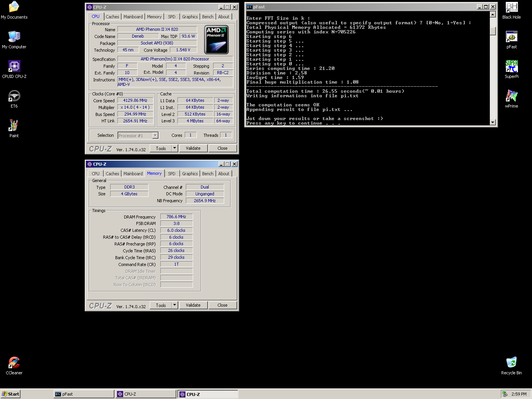Click the FSB:DRAM 3:8 ratio value

176,223
